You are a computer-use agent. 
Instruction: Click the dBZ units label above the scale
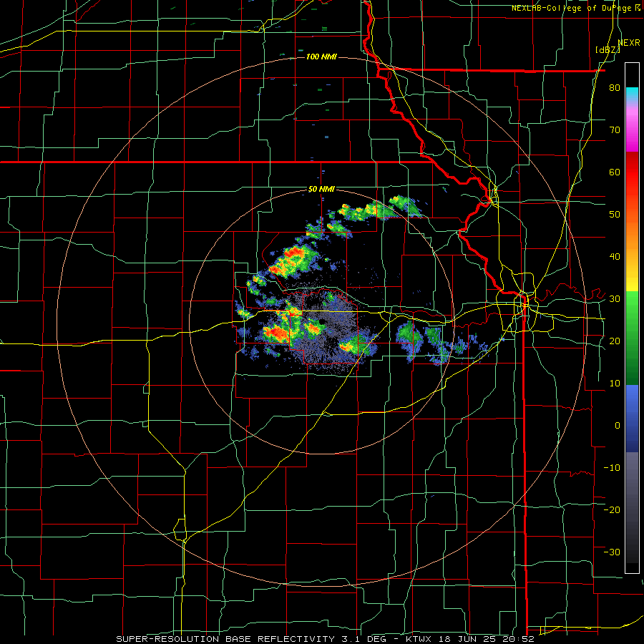point(608,50)
